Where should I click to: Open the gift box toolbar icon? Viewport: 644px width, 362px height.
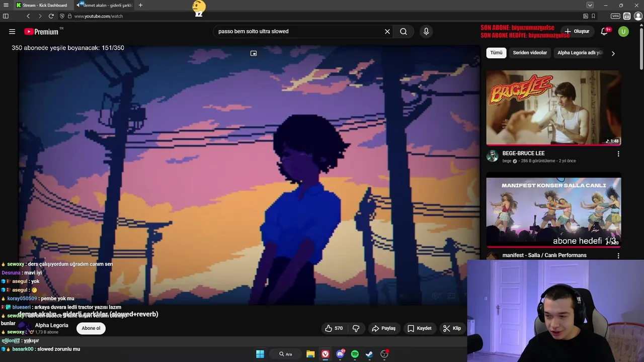coord(627,16)
